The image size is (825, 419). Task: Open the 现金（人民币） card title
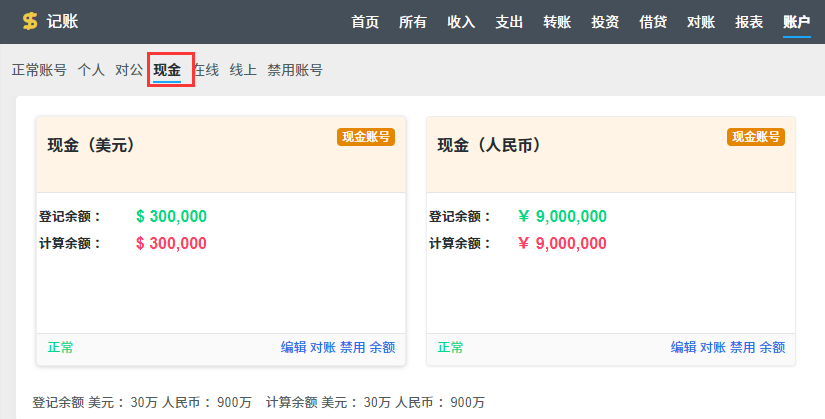click(x=489, y=146)
